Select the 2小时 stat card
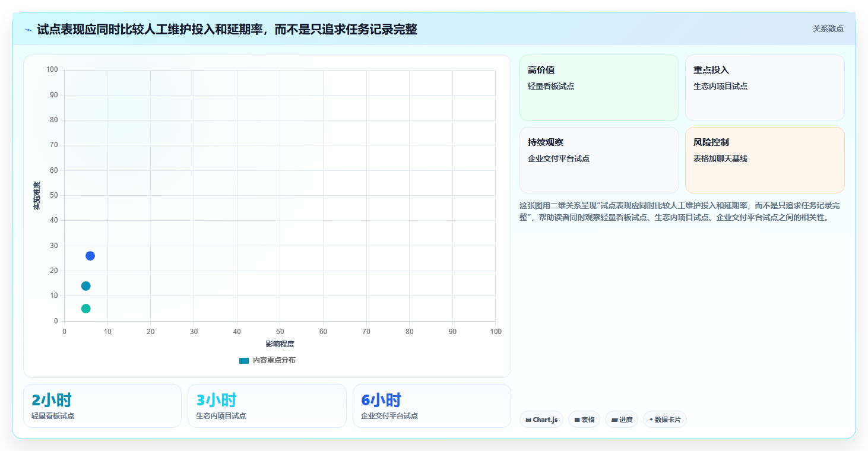The image size is (868, 451). click(102, 406)
